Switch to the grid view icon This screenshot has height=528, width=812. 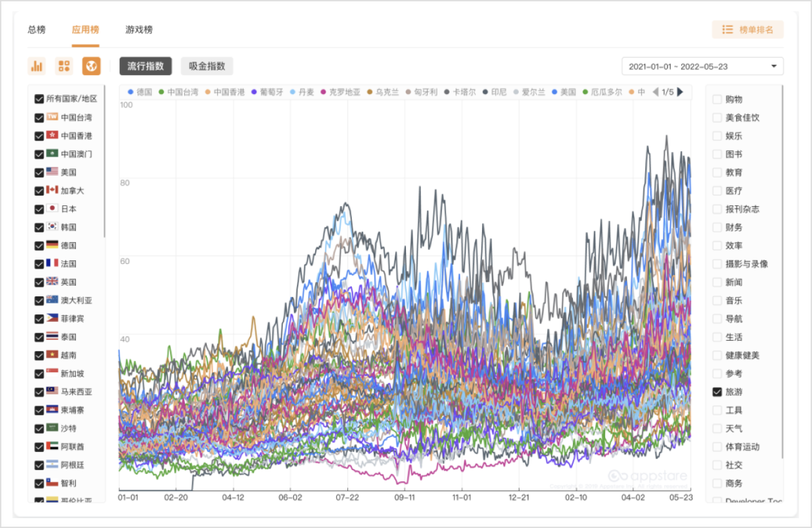pyautogui.click(x=64, y=65)
